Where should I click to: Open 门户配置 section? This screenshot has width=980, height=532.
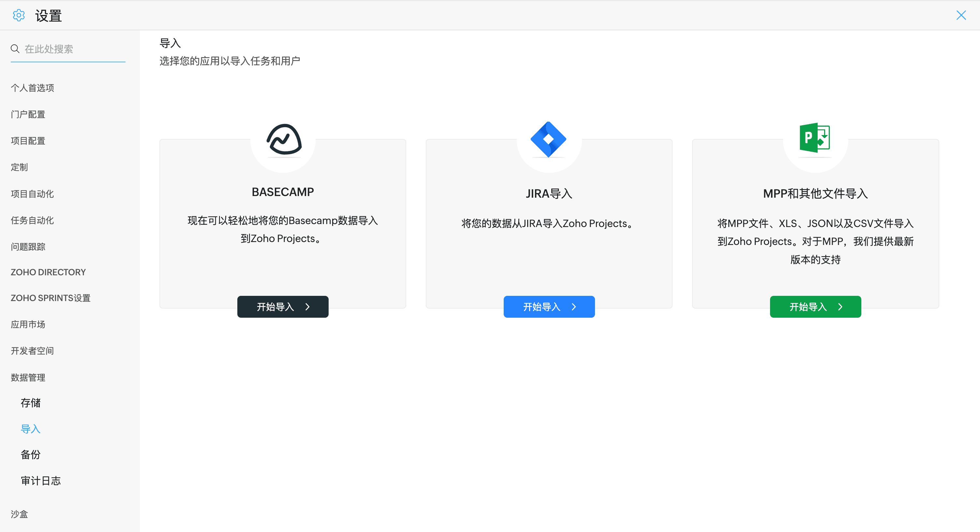(x=28, y=114)
